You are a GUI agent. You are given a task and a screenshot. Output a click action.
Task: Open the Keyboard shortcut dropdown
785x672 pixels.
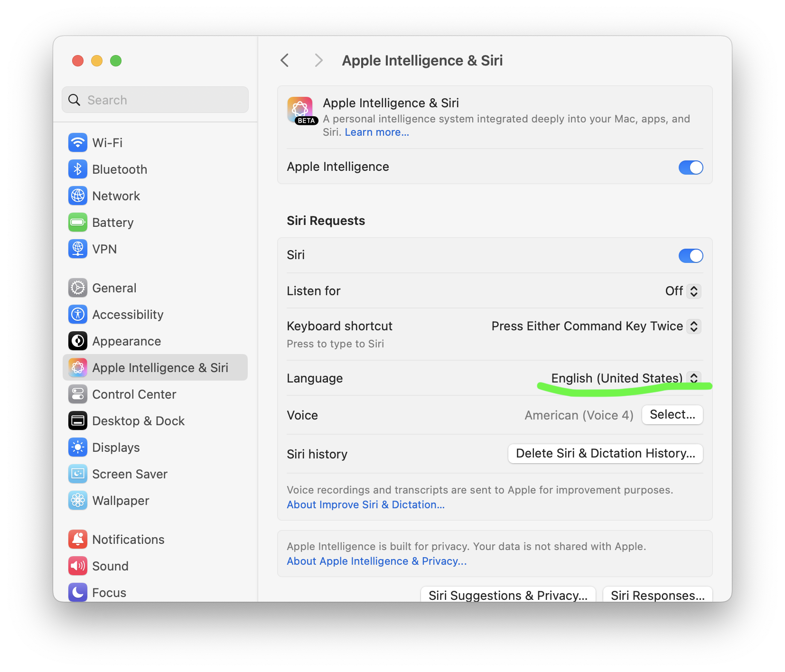(596, 326)
